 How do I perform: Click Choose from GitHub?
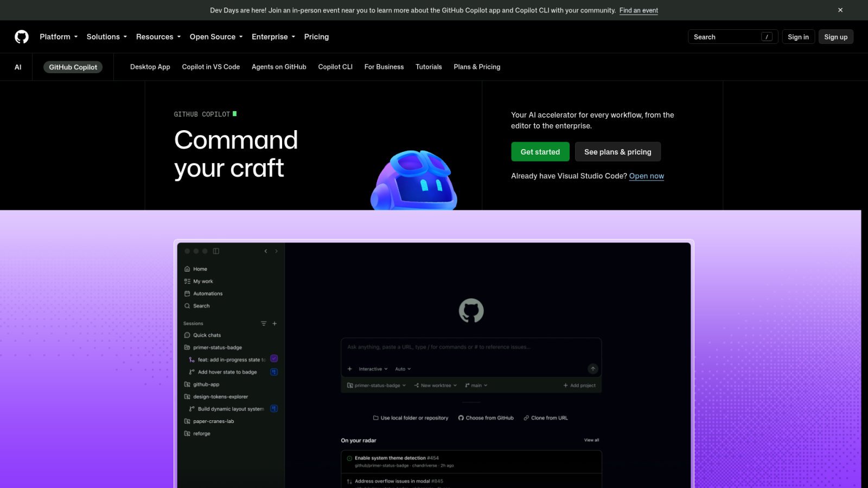click(x=486, y=418)
